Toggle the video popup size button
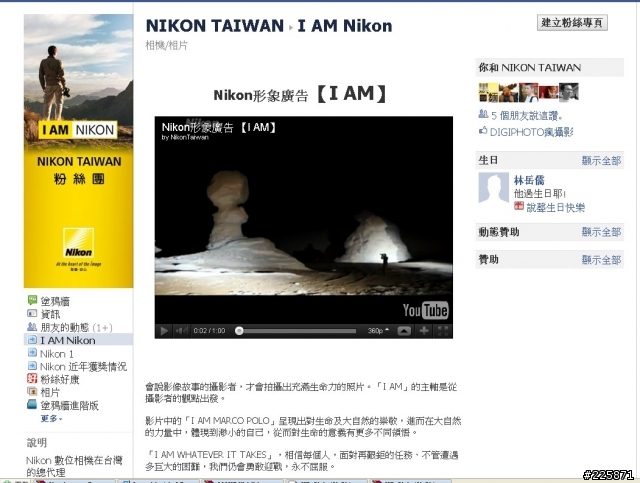This screenshot has height=483, width=640. coord(404,331)
